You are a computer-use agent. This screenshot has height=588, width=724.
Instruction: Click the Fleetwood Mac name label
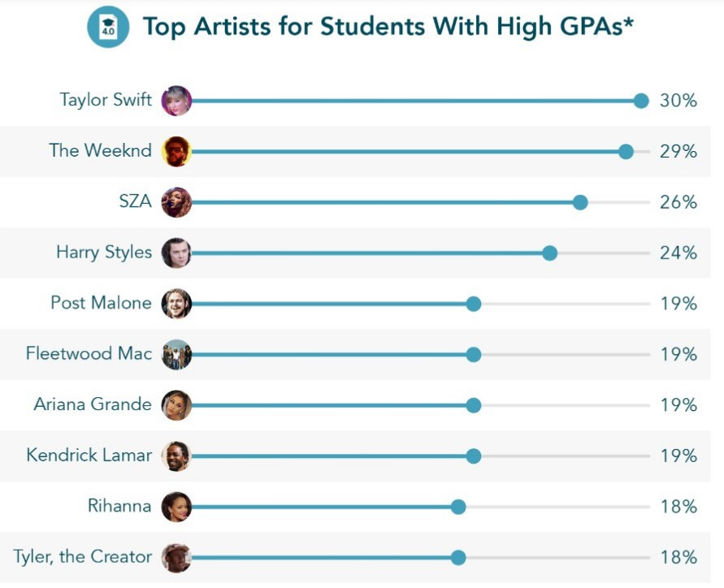click(89, 354)
